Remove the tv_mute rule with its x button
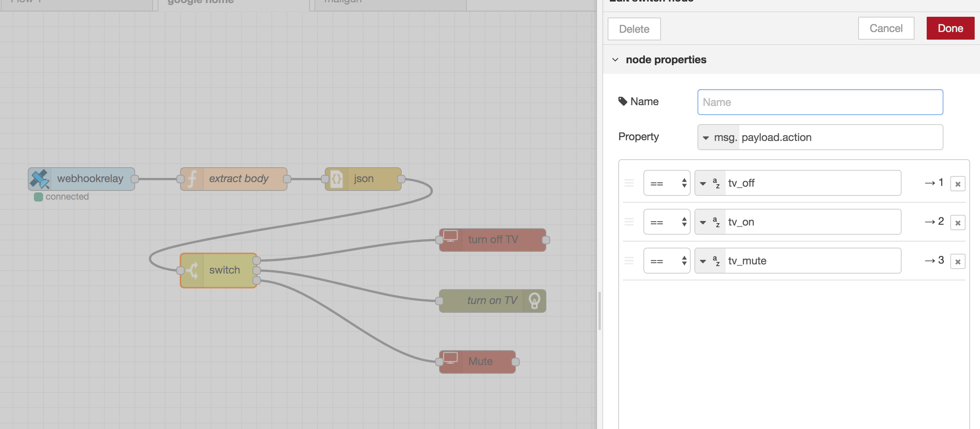The height and width of the screenshot is (429, 980). coord(959,261)
